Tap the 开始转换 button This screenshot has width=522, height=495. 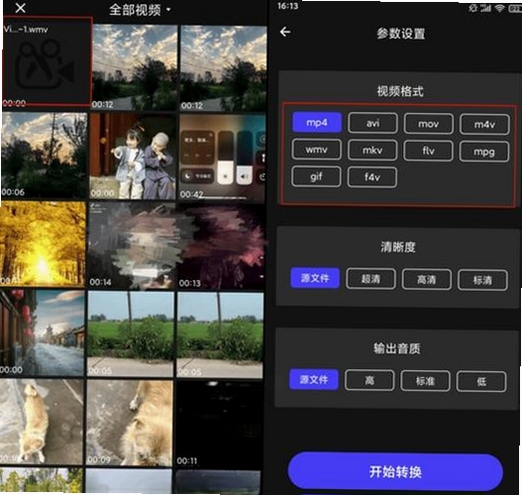click(395, 472)
